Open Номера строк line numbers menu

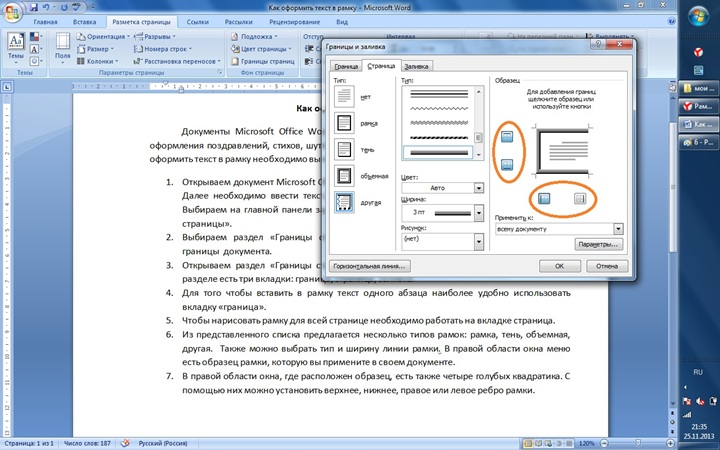click(x=163, y=49)
